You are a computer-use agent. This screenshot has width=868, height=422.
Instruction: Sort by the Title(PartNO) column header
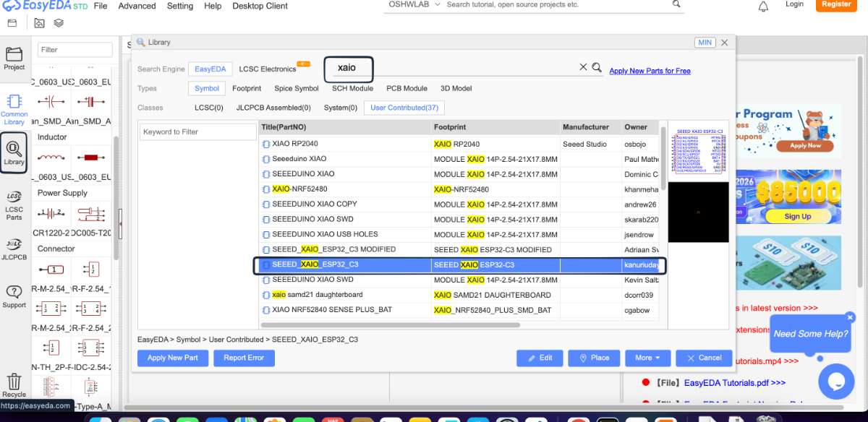346,127
